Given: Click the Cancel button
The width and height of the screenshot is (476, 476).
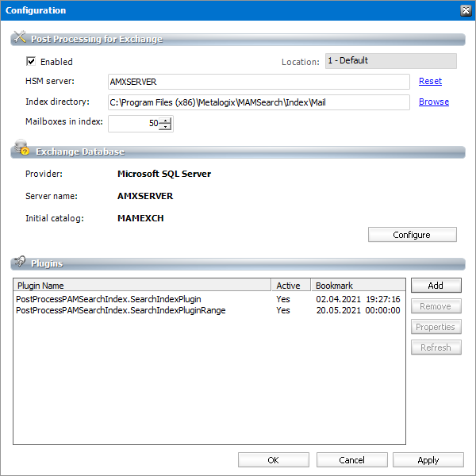Looking at the screenshot, I should coord(351,460).
